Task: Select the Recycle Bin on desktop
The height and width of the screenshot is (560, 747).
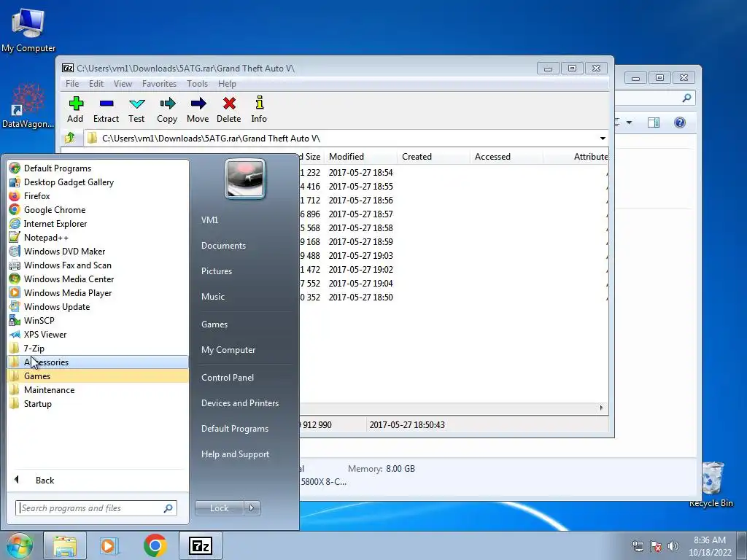Action: [x=711, y=484]
